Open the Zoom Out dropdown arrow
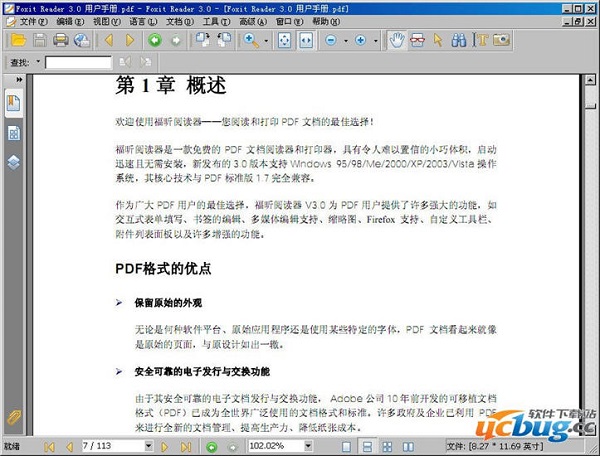The height and width of the screenshot is (456, 600). 346,41
